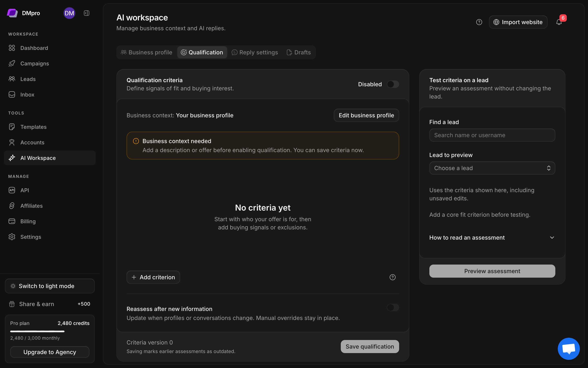This screenshot has height=368, width=588.
Task: Enable the Qualification criteria toggle
Action: click(x=393, y=84)
